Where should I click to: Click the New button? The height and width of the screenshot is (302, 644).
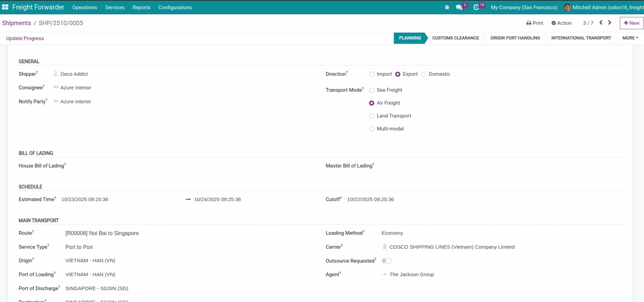tap(632, 23)
